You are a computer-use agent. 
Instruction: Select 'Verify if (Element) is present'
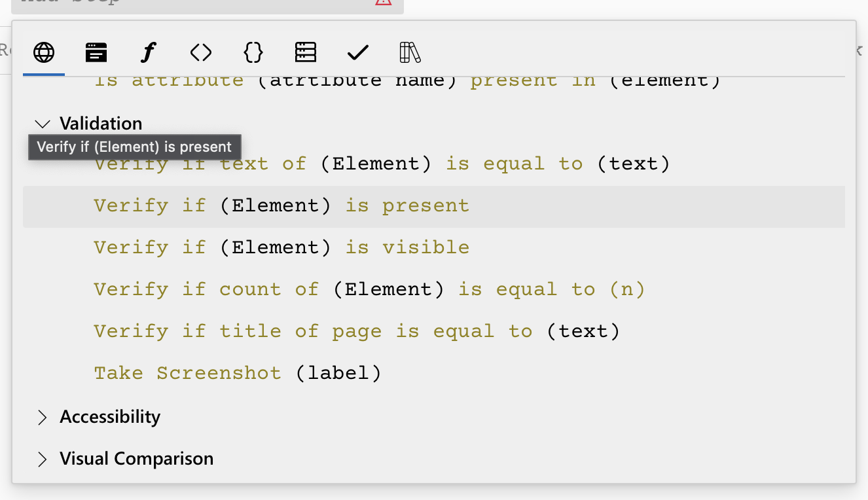tap(281, 205)
